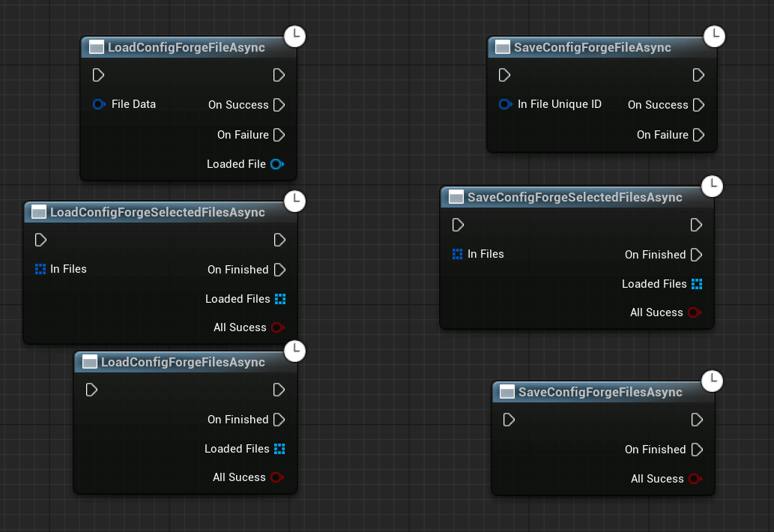The height and width of the screenshot is (532, 774).
Task: Select the LoadConfigForgeFilesAsync node header
Action: (183, 362)
